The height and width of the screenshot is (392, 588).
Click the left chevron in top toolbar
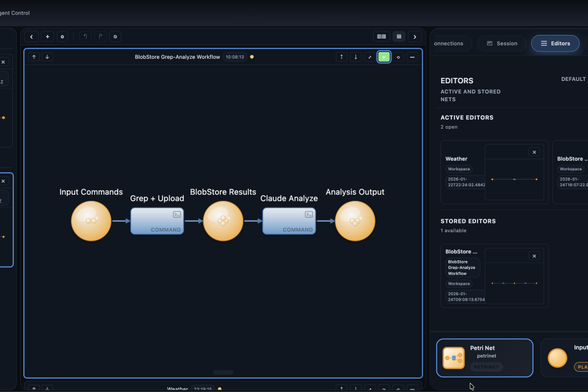[32, 37]
